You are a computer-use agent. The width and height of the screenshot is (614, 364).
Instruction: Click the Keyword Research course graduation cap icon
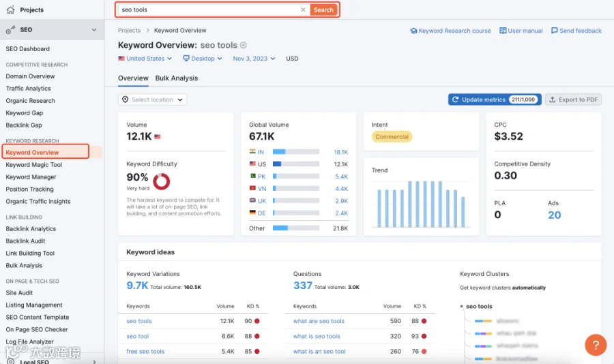[413, 31]
